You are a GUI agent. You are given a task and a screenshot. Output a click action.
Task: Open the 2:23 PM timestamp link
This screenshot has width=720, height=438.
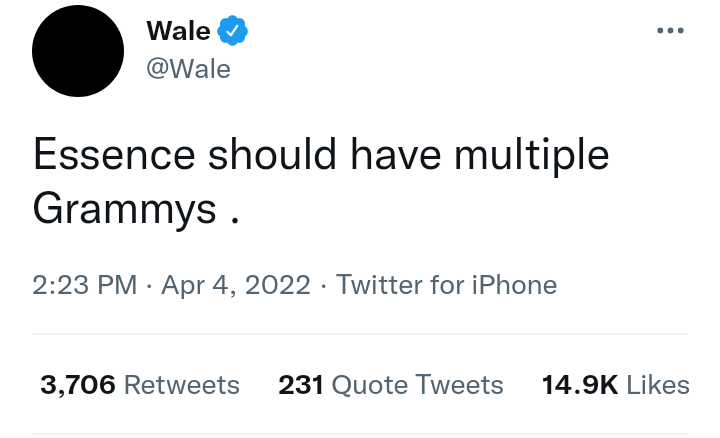[84, 285]
